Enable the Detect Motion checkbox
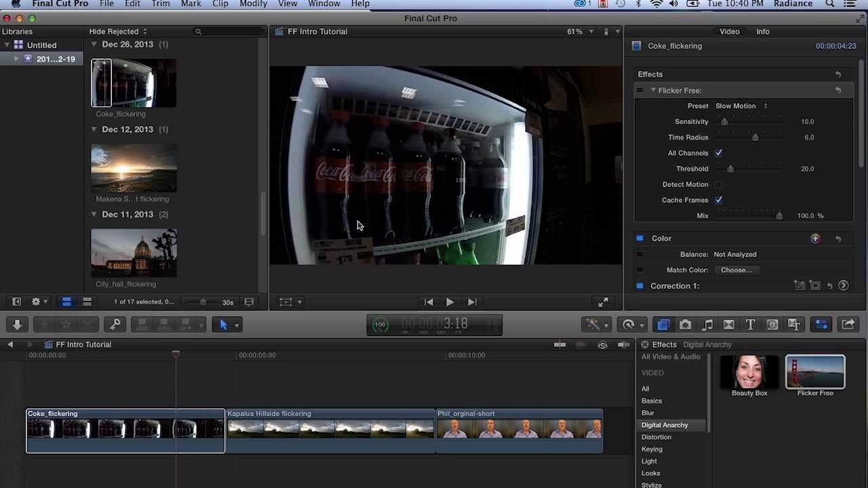868x488 pixels. [x=718, y=184]
